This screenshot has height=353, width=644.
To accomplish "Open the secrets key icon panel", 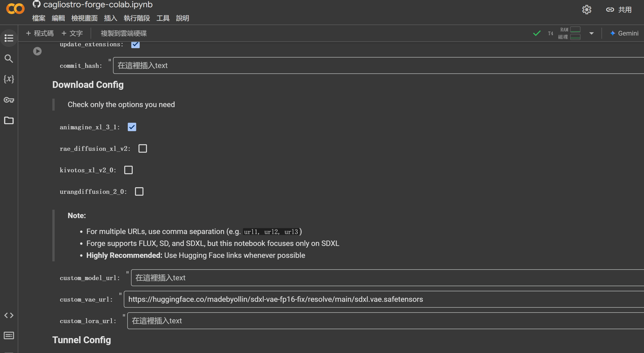I will pos(9,100).
